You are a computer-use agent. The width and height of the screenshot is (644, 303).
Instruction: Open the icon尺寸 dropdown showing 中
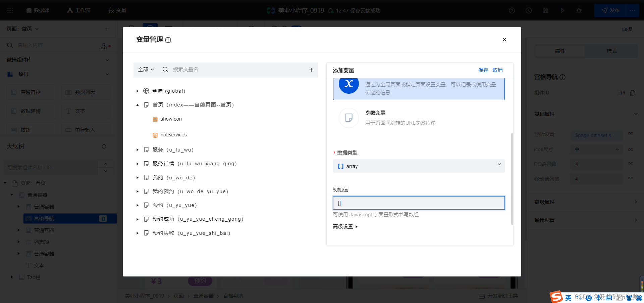coord(596,149)
